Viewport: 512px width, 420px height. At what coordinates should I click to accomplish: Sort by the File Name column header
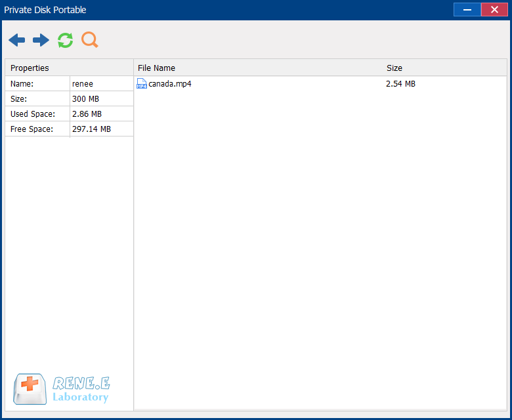[156, 68]
